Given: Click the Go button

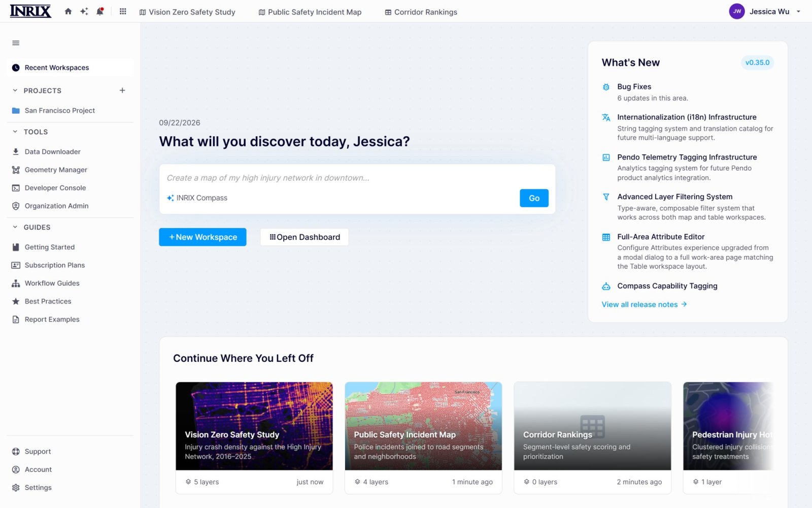Looking at the screenshot, I should [534, 198].
